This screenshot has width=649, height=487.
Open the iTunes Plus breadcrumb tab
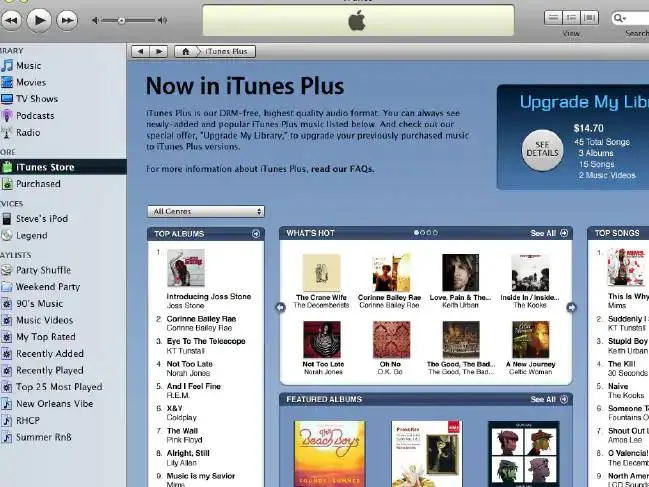(x=229, y=51)
